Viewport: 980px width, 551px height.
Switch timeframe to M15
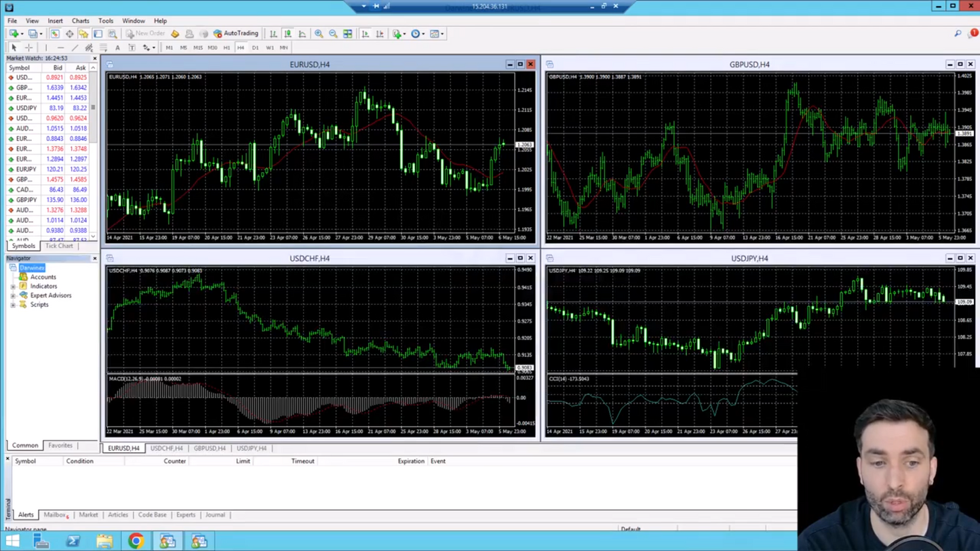pyautogui.click(x=197, y=47)
